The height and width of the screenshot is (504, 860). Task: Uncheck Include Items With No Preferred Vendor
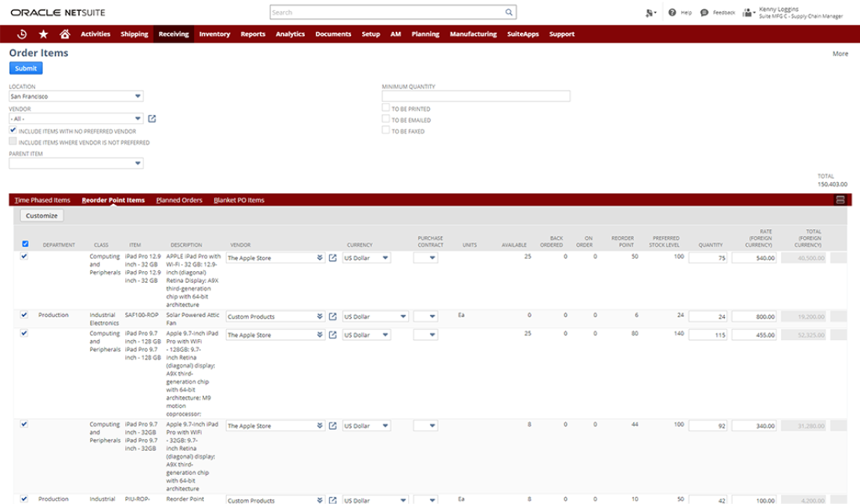pyautogui.click(x=13, y=131)
